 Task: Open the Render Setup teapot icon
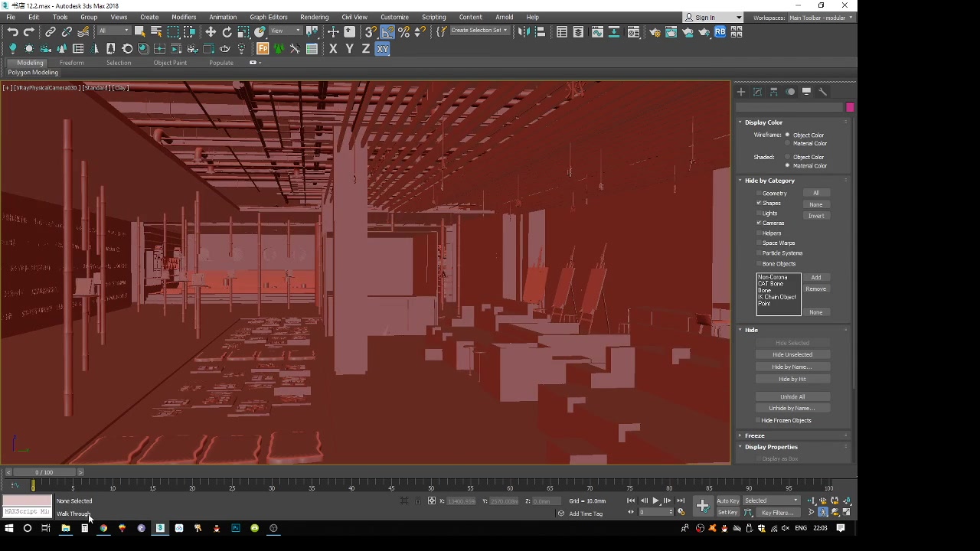(x=655, y=32)
